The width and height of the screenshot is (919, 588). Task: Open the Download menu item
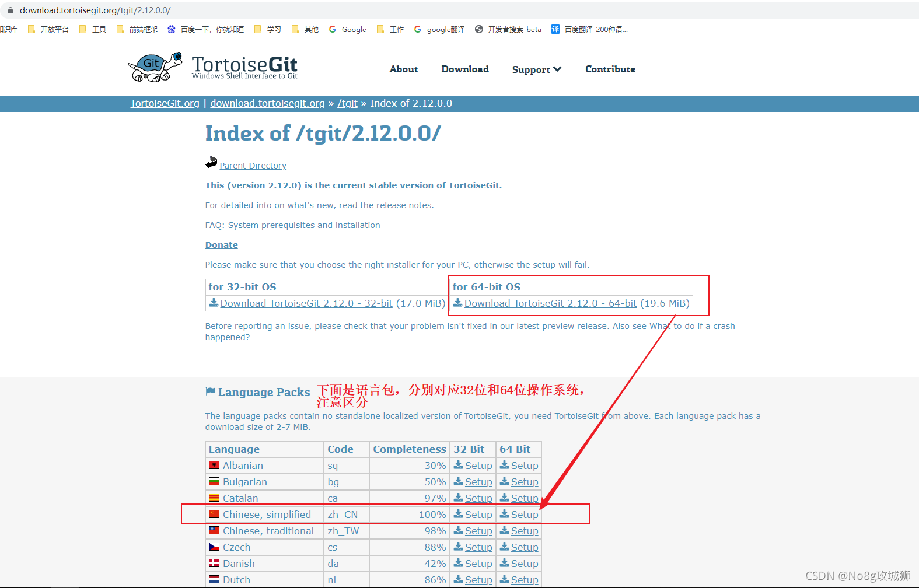click(465, 69)
